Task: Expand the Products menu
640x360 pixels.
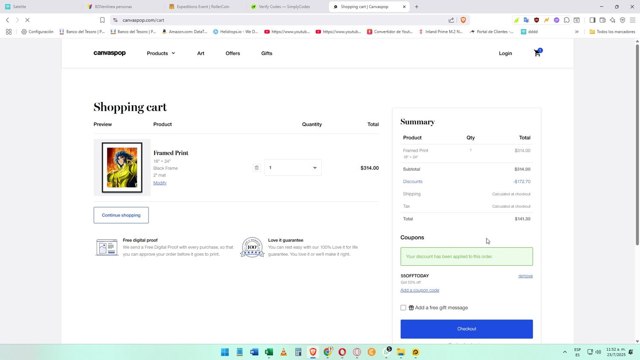Action: coord(161,53)
